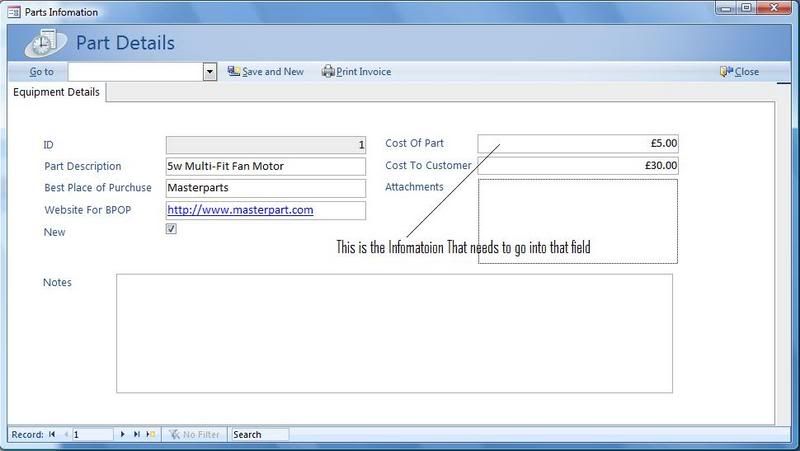Click the No Filter indicator
Viewport: 800px width, 451px height.
(x=195, y=435)
